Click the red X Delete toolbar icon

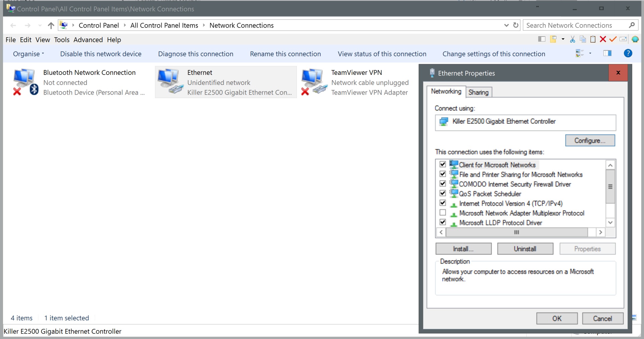(603, 39)
